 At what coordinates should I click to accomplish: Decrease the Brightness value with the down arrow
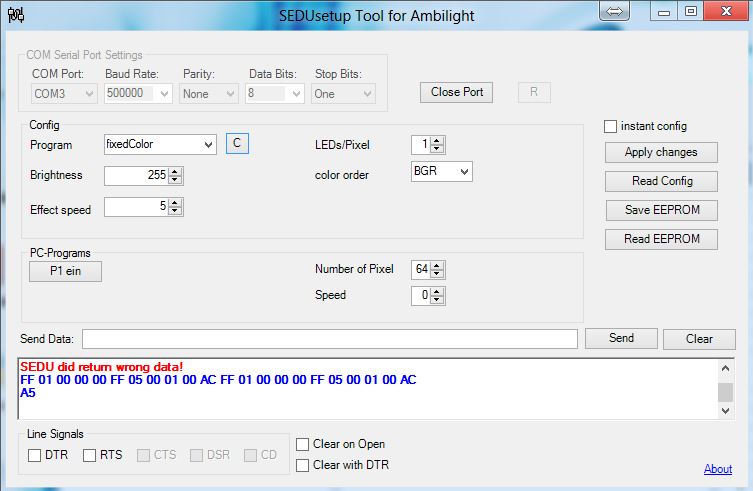pyautogui.click(x=175, y=180)
